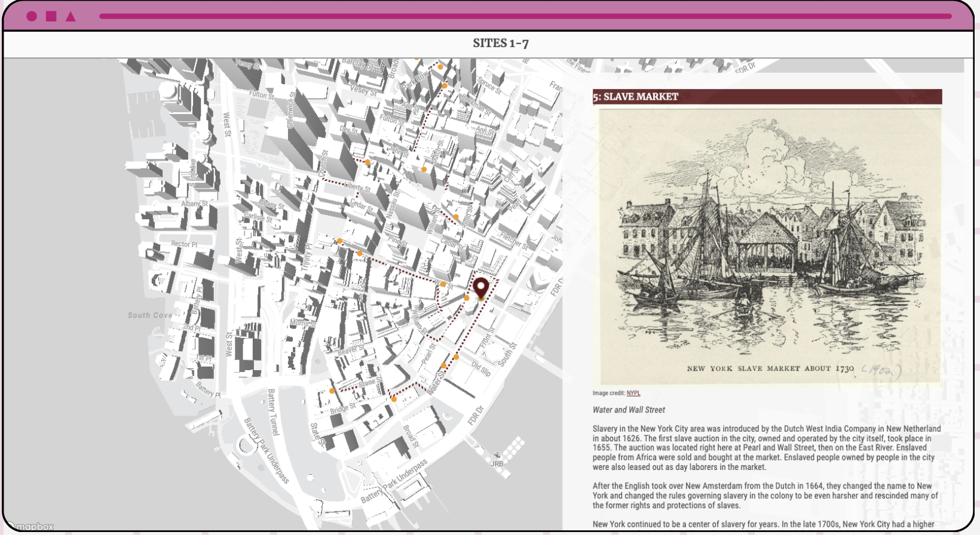980x535 pixels.
Task: Click the 'South Cove' map label
Action: (x=150, y=315)
